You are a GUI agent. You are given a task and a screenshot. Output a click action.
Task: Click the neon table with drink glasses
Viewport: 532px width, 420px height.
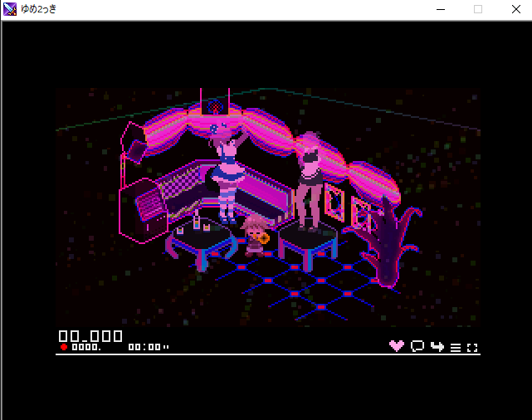[x=201, y=241]
